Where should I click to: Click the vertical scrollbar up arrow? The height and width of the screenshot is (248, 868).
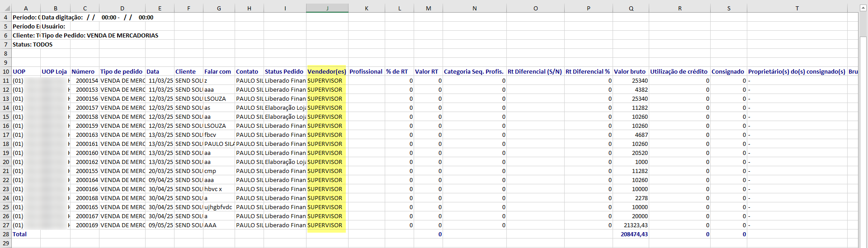pos(863,8)
